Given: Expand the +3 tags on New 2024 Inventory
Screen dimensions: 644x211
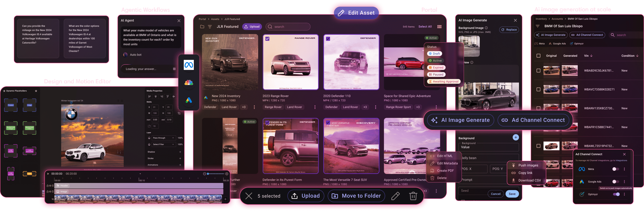Looking at the screenshot, I should [244, 107].
